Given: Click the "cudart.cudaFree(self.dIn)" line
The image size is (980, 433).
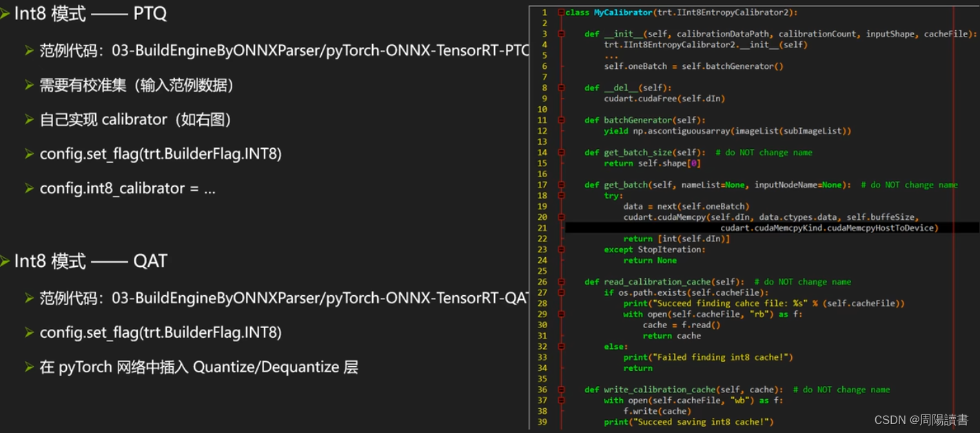Looking at the screenshot, I should point(664,99).
